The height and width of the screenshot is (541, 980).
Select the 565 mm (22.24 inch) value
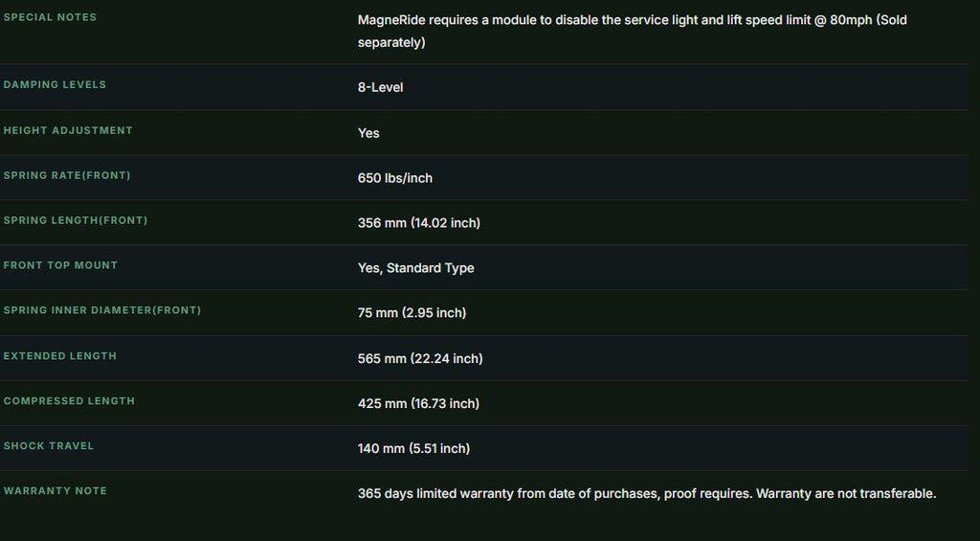pos(420,359)
